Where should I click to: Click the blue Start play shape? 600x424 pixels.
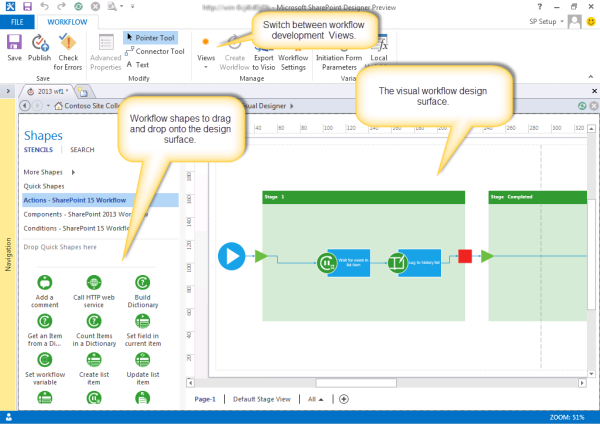pos(232,256)
